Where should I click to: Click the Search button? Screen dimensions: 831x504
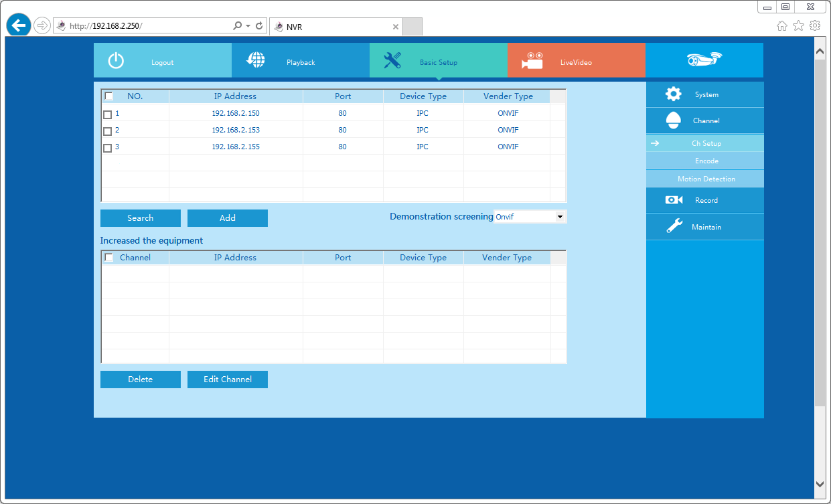[141, 218]
